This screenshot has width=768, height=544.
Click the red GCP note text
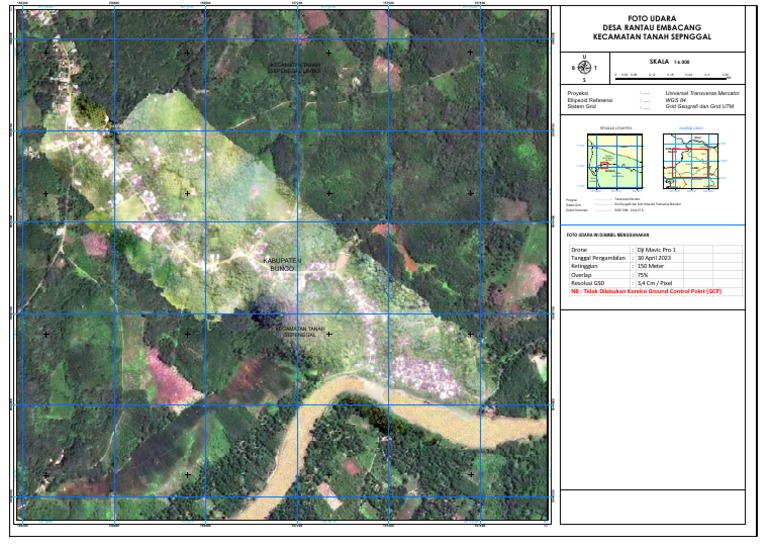point(646,291)
